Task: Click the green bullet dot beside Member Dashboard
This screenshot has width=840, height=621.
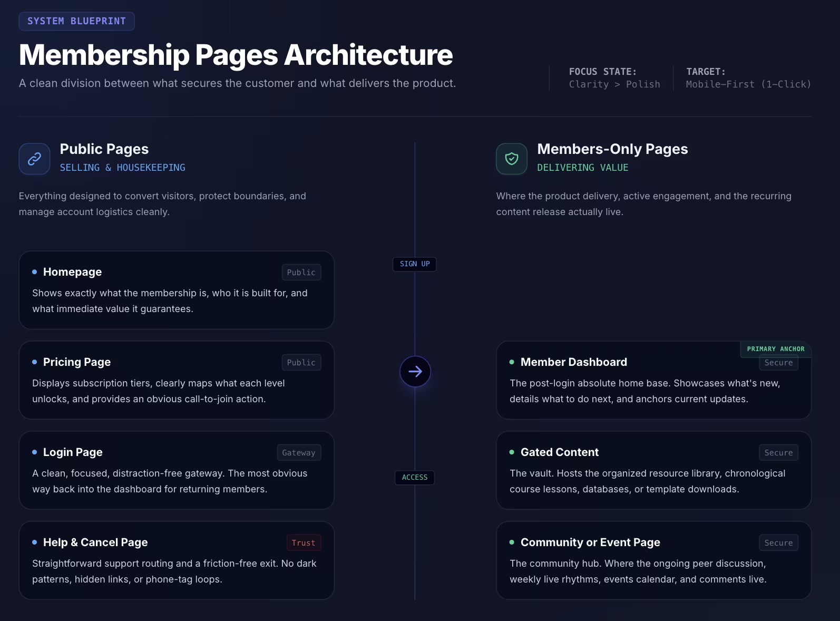Action: (x=512, y=362)
